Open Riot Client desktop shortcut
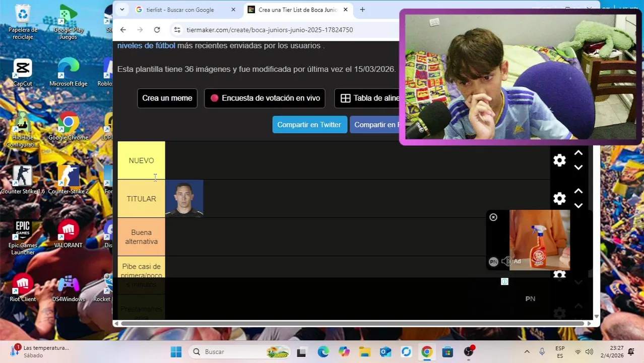The height and width of the screenshot is (363, 644). point(23,288)
